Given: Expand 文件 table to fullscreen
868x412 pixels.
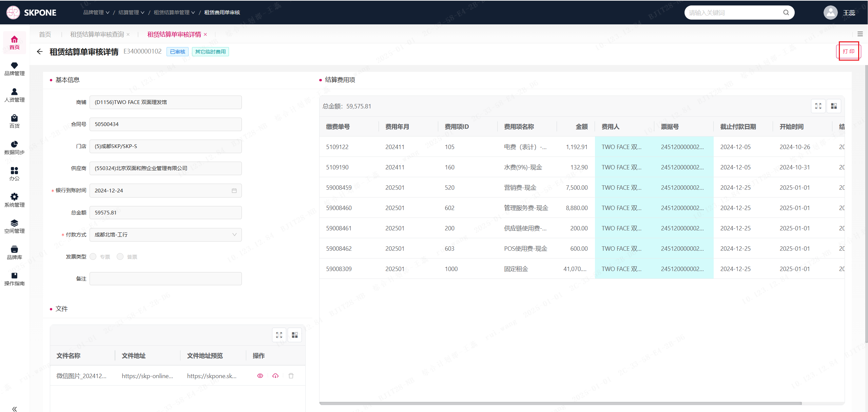Looking at the screenshot, I should 279,335.
